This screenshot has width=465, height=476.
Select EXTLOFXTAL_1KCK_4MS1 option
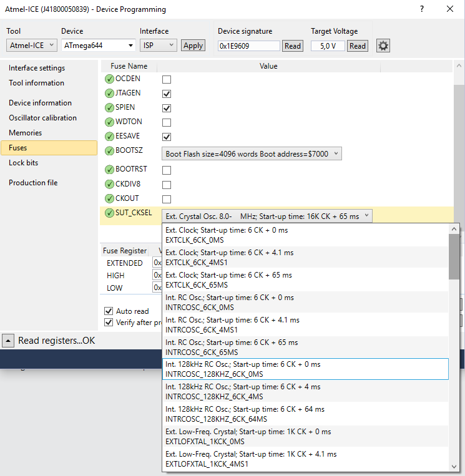[x=306, y=459]
